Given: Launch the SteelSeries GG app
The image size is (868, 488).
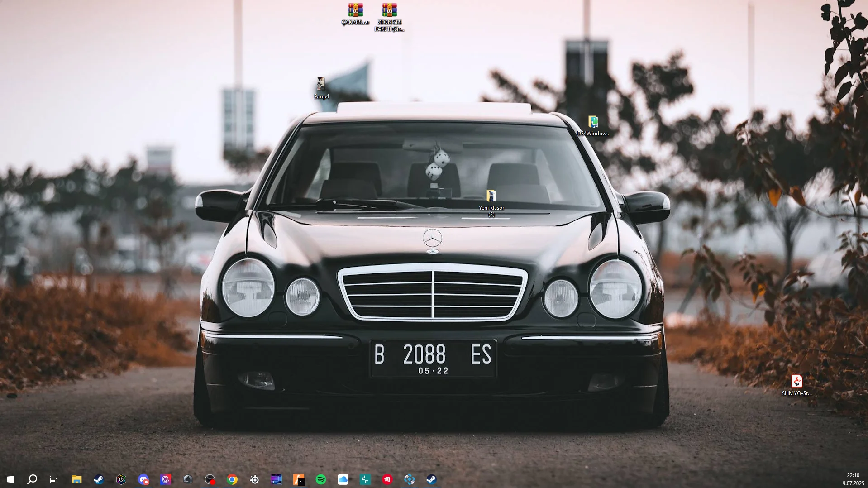Looking at the screenshot, I should 255,479.
